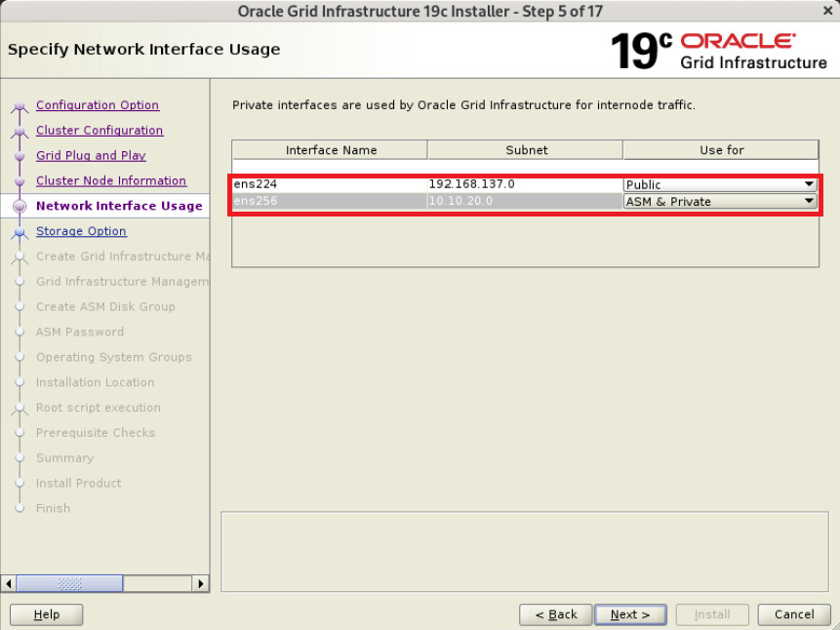The image size is (840, 630).
Task: Click the Create ASM Disk Group step label
Action: 105,306
